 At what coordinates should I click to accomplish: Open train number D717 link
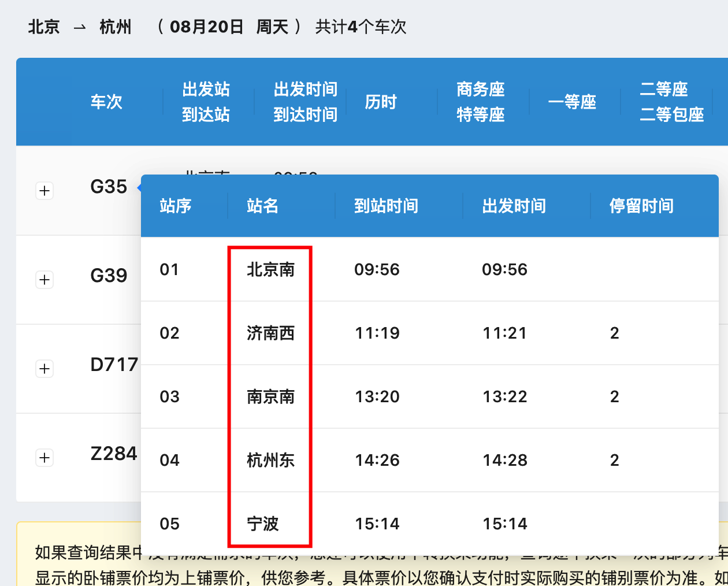tap(114, 365)
